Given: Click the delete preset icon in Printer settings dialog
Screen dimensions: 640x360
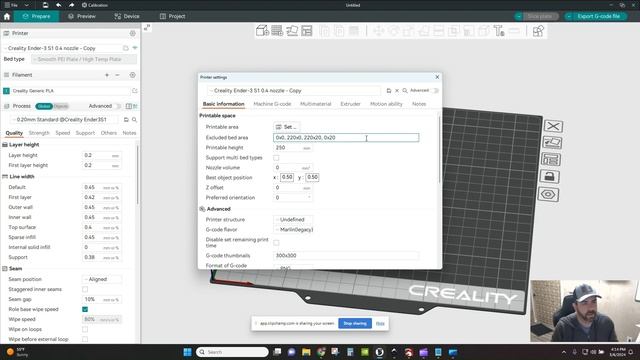Looking at the screenshot, I should [397, 91].
